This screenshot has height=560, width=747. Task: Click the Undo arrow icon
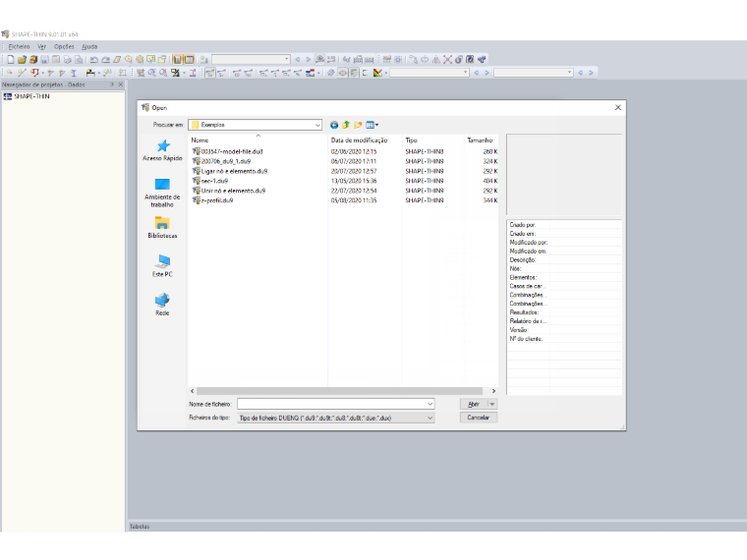(x=93, y=60)
